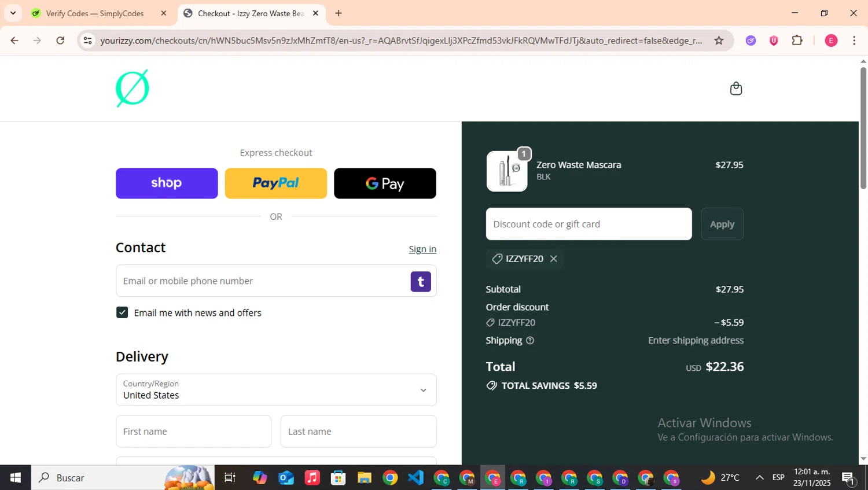
Task: Click the purple autofill icon in email field
Action: point(421,282)
